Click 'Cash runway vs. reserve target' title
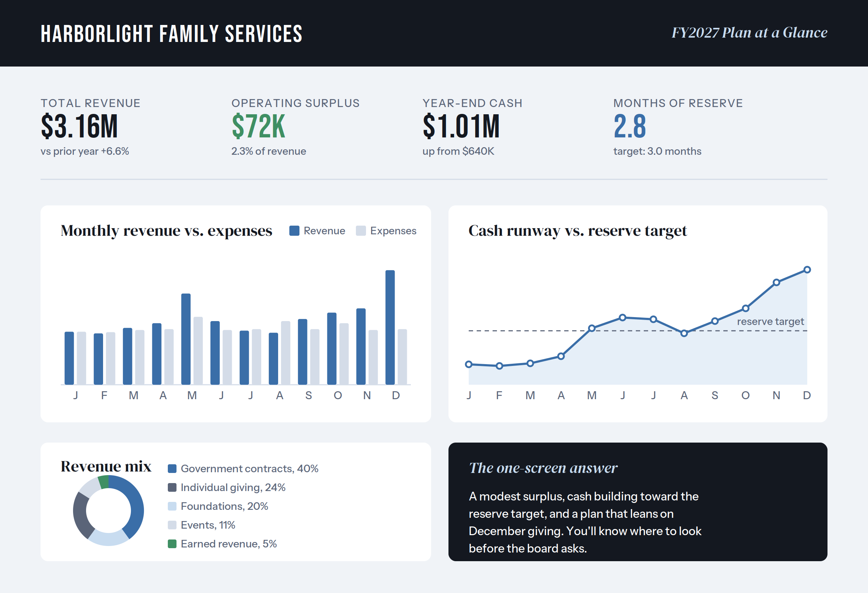The height and width of the screenshot is (593, 868). (578, 231)
